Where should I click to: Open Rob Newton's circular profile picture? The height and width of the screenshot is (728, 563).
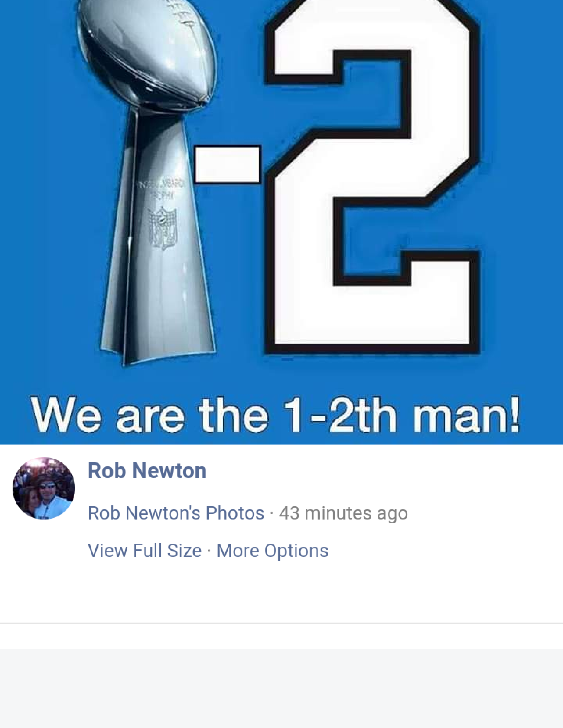pos(44,488)
